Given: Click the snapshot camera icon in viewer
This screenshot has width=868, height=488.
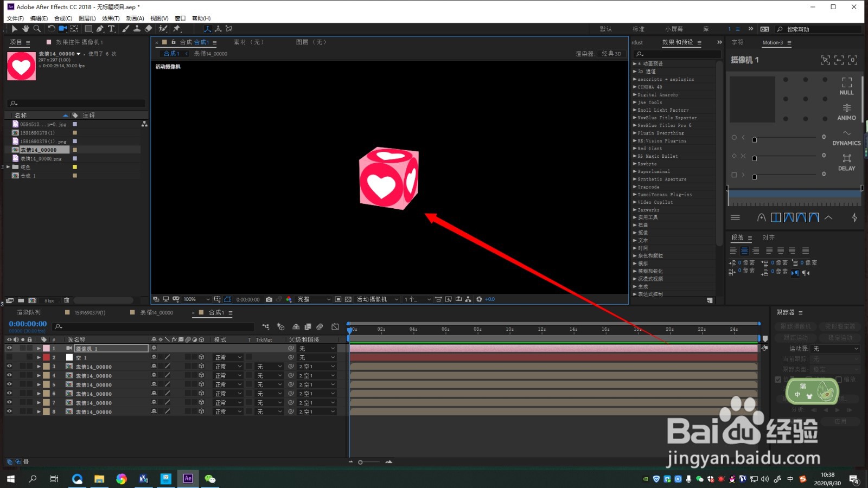Looking at the screenshot, I should [x=269, y=299].
